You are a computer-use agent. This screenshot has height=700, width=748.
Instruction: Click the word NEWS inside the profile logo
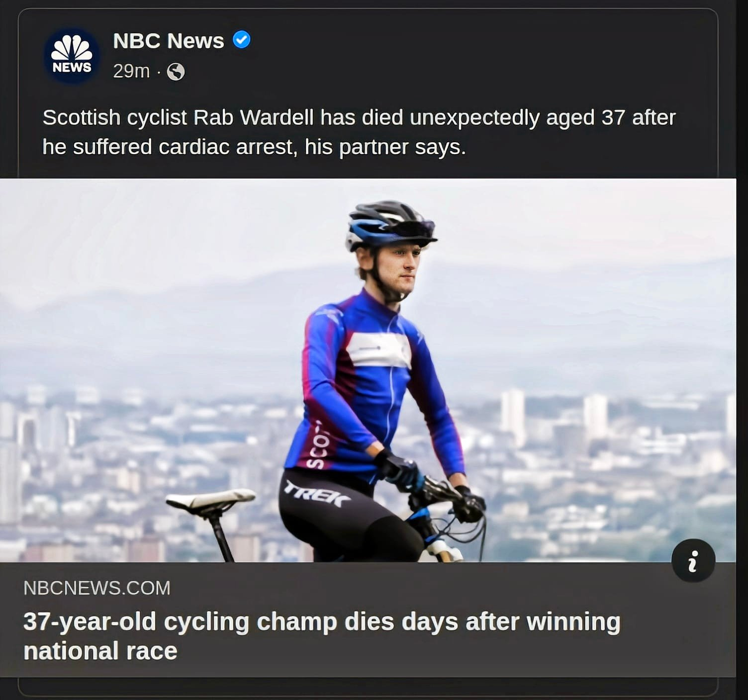click(72, 68)
